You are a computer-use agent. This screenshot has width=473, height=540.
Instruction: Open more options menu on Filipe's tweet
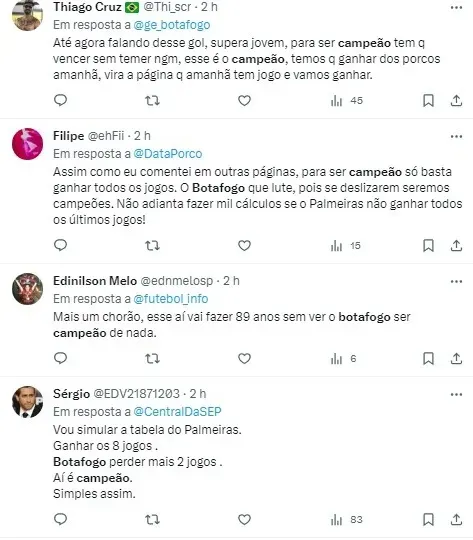pyautogui.click(x=456, y=137)
